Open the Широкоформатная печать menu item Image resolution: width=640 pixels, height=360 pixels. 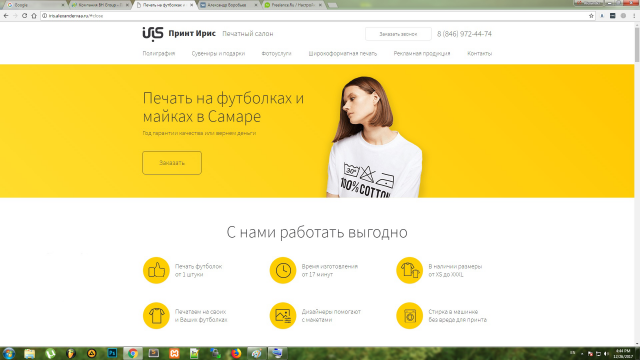pos(342,53)
